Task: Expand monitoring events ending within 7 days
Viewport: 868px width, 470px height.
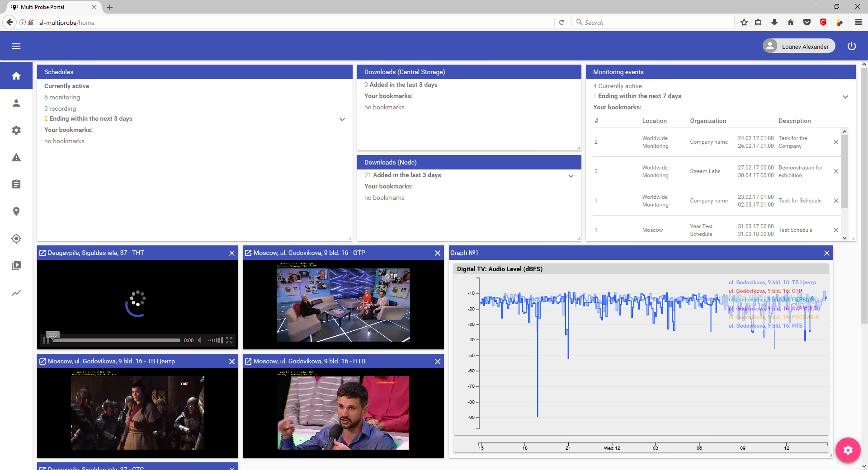Action: 845,97
